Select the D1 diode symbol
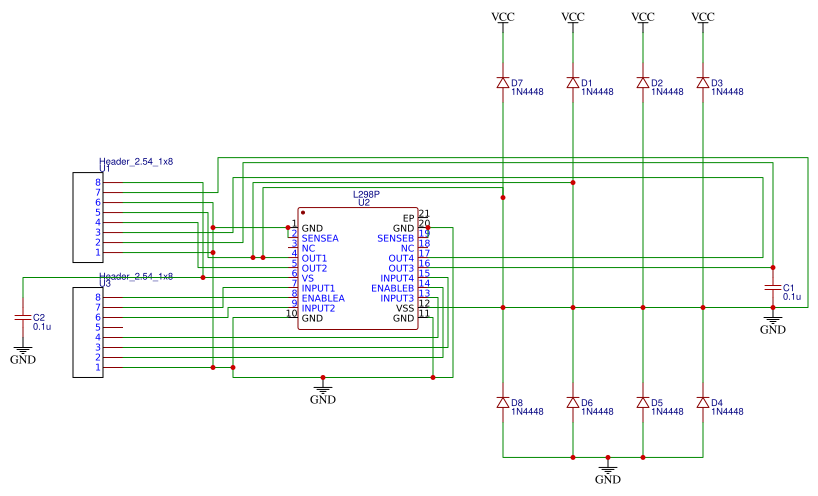 tap(573, 82)
